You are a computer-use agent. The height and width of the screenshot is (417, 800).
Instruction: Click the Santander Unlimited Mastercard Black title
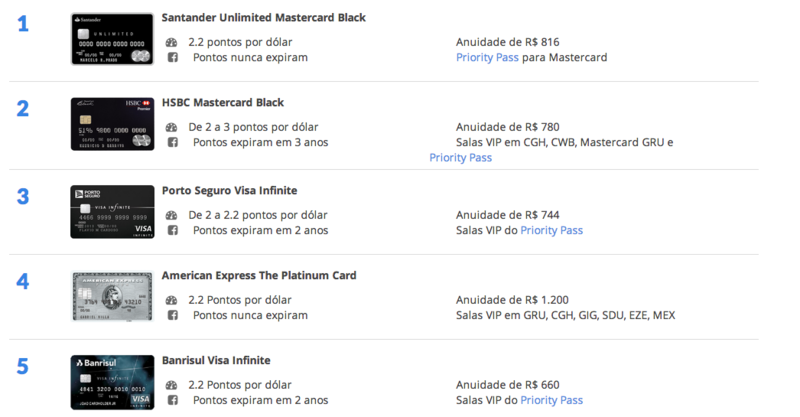point(264,17)
